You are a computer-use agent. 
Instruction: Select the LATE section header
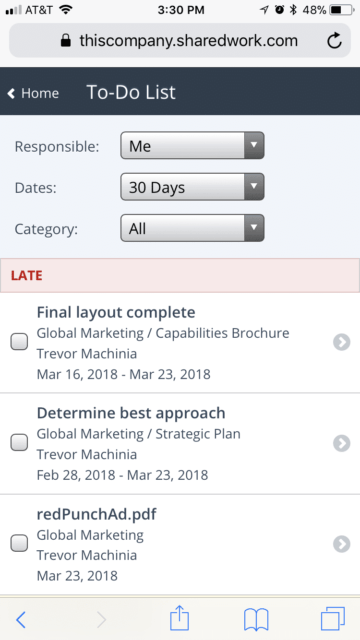[x=180, y=276]
